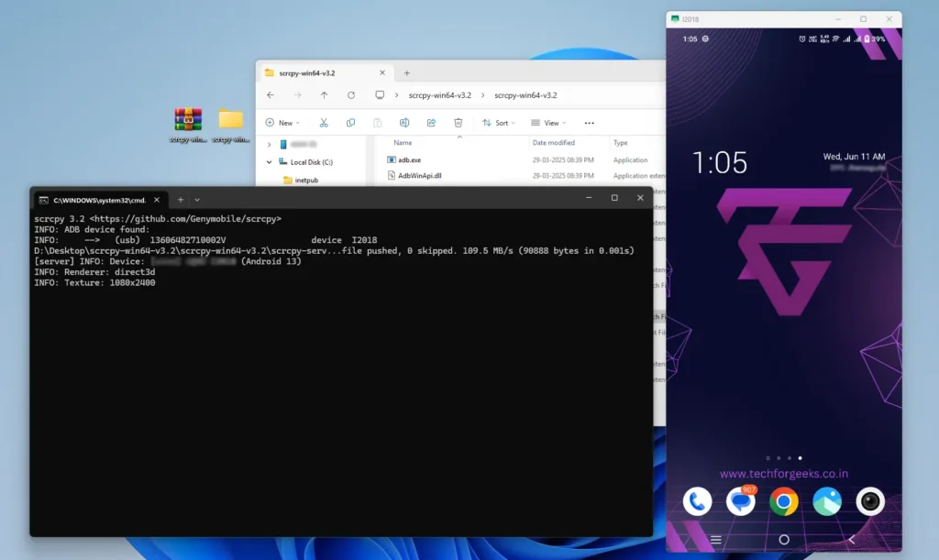
Task: Click the Delete trash icon in Explorer toolbar
Action: click(458, 123)
